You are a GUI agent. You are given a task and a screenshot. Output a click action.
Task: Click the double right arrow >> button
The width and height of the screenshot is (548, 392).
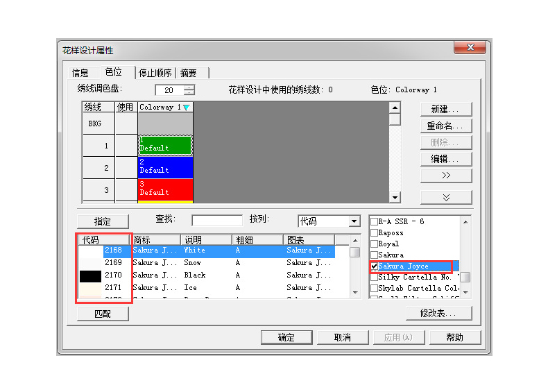click(x=446, y=176)
